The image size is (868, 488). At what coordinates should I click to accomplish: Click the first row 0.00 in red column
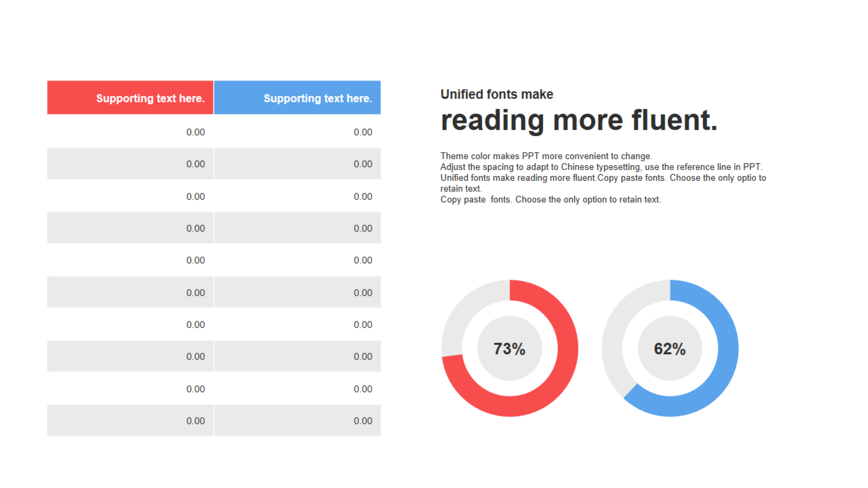195,132
